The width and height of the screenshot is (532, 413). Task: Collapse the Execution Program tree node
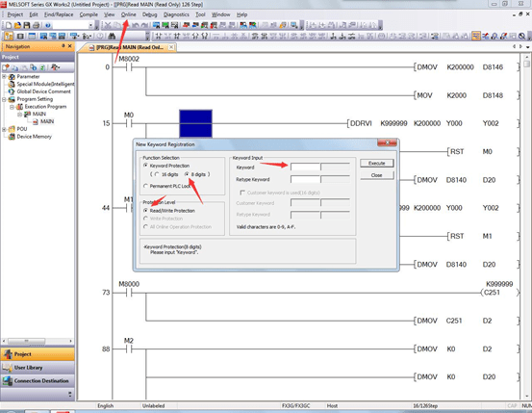coord(12,107)
